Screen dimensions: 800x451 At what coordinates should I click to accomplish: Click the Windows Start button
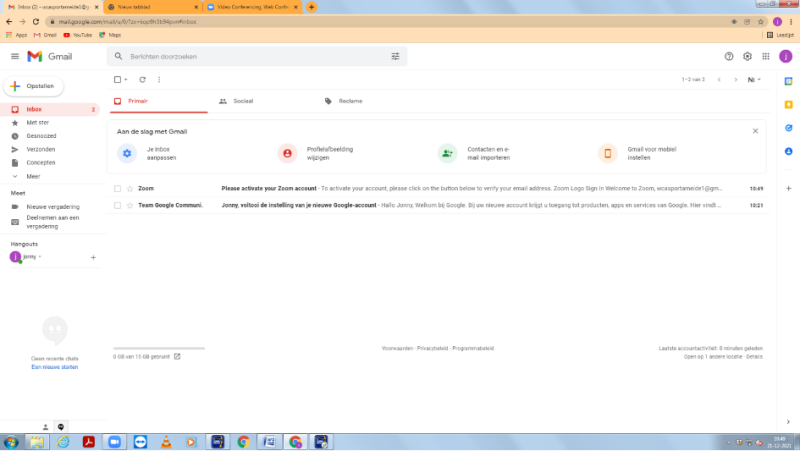pyautogui.click(x=11, y=442)
